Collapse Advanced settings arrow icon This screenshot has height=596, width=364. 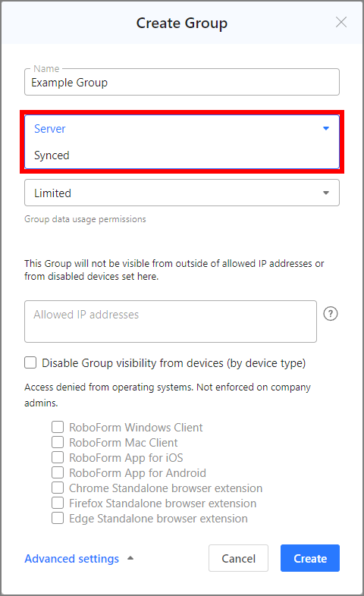(130, 558)
